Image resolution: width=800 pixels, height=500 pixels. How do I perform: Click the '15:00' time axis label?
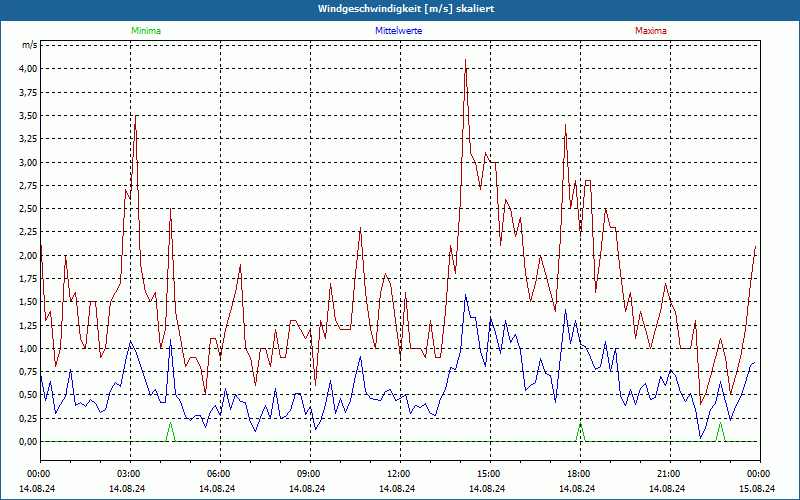[x=490, y=474]
